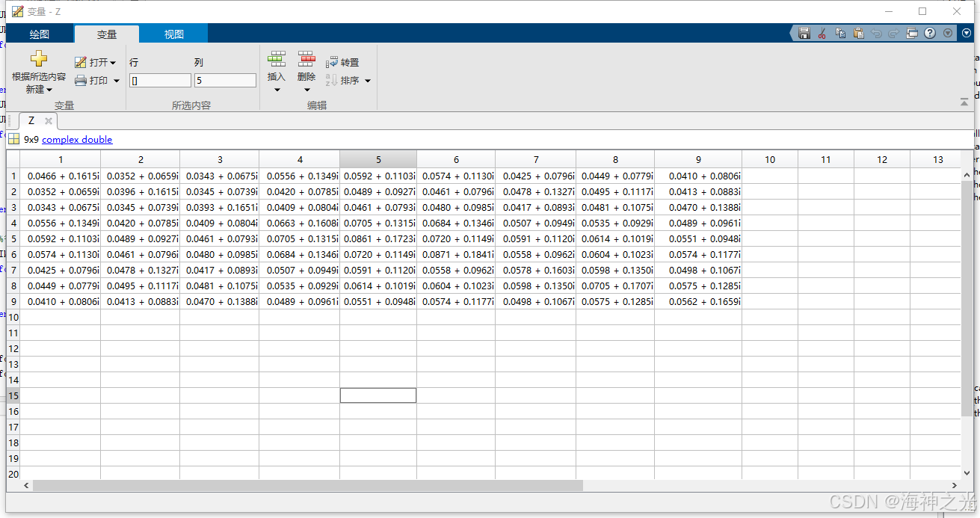Click row 9, column 1 cell 0.0410 + 0.0806i
This screenshot has height=518, width=980.
click(61, 301)
